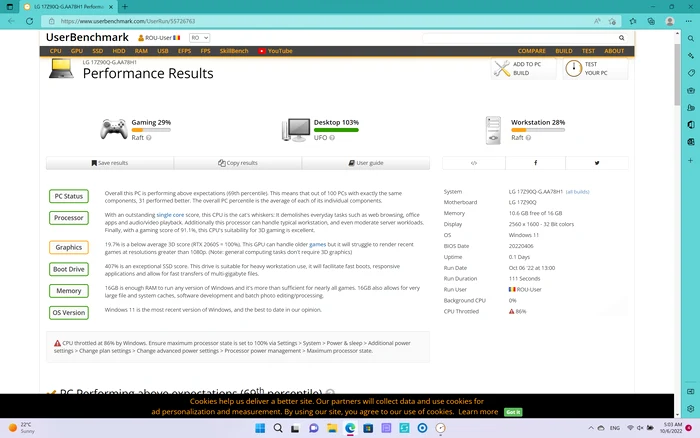Click the Memory button

[69, 291]
